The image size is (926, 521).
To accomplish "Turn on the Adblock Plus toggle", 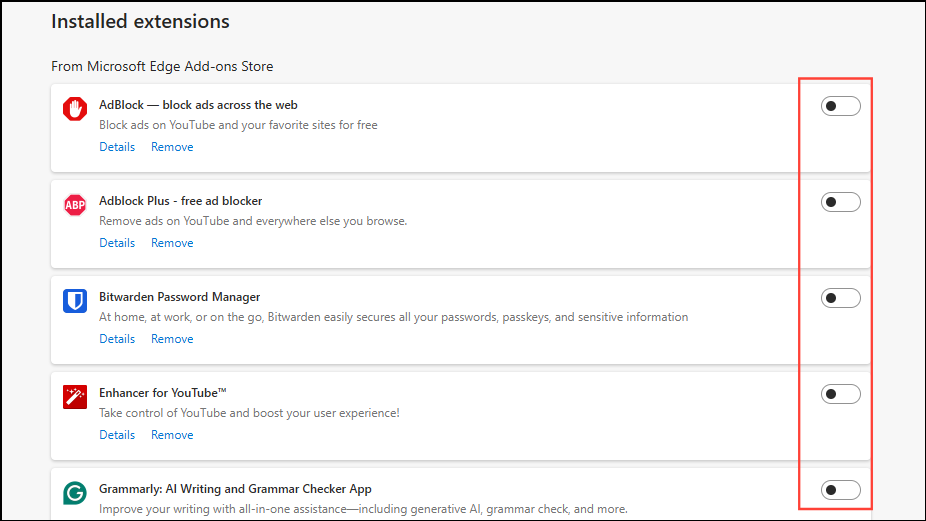I will tap(840, 202).
